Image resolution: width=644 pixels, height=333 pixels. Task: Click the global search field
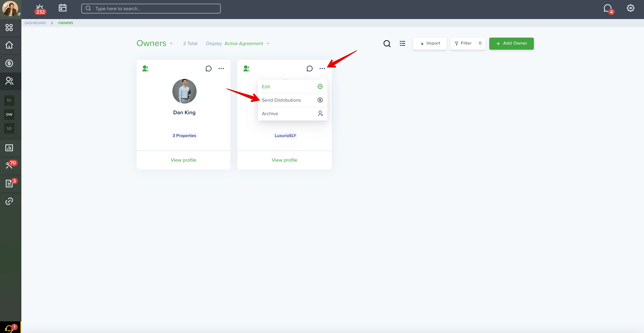click(151, 9)
